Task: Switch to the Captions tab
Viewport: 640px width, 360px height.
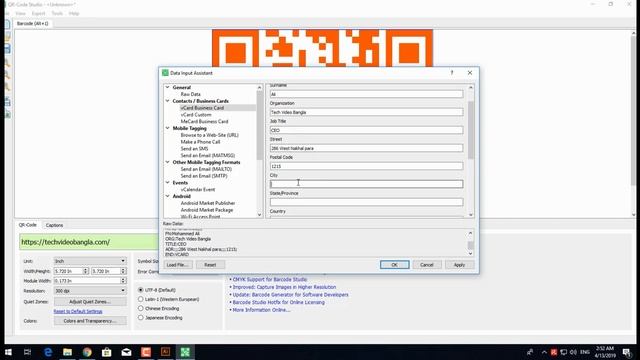Action: (x=54, y=225)
